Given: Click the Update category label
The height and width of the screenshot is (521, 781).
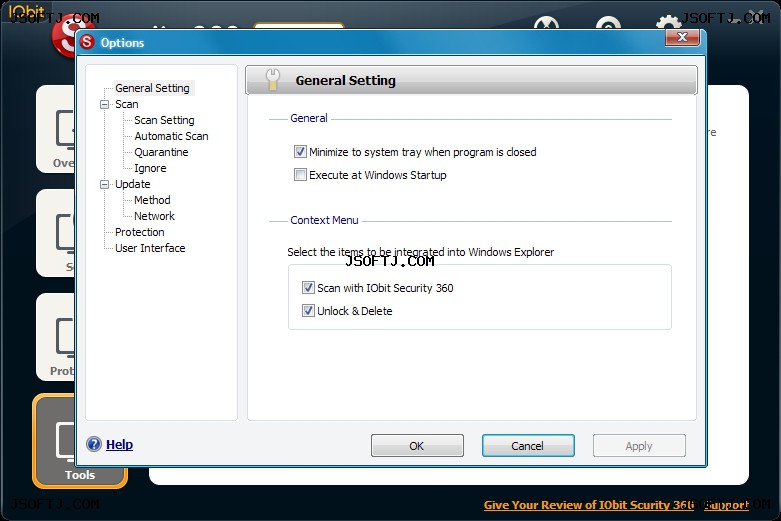Looking at the screenshot, I should (132, 184).
